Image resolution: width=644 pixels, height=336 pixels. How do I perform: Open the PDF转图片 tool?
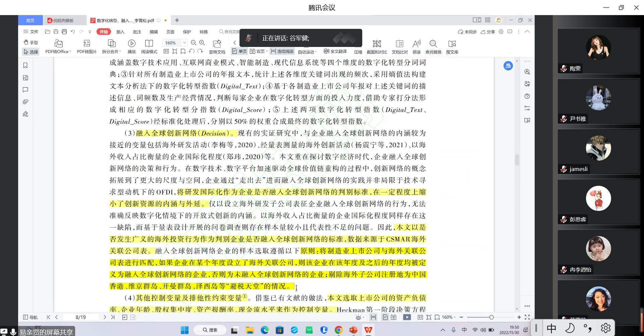tap(87, 46)
